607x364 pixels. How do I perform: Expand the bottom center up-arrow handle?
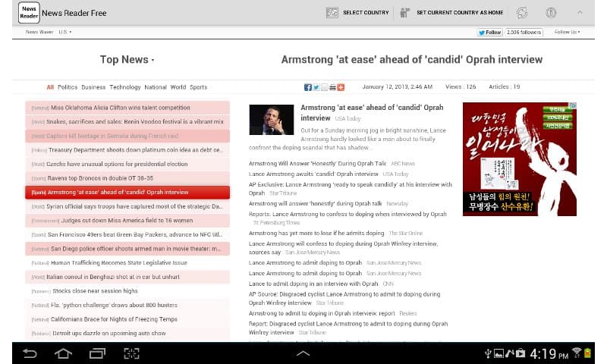pos(303,353)
